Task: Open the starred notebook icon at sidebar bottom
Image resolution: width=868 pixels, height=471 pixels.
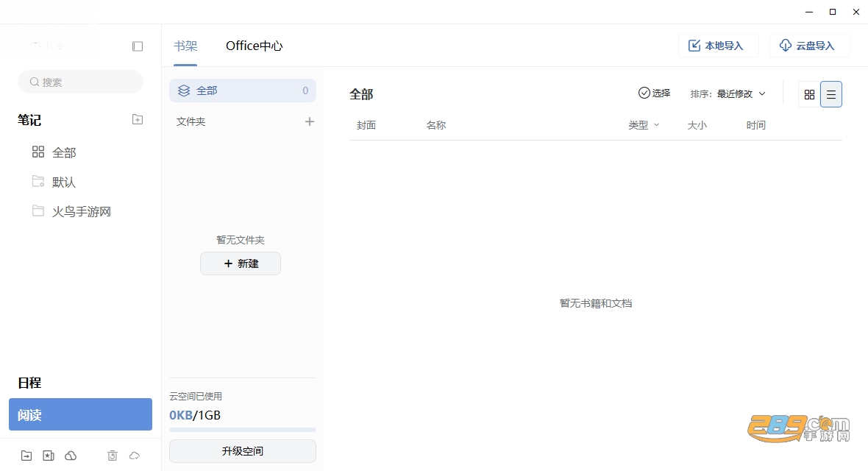Action: [49, 456]
